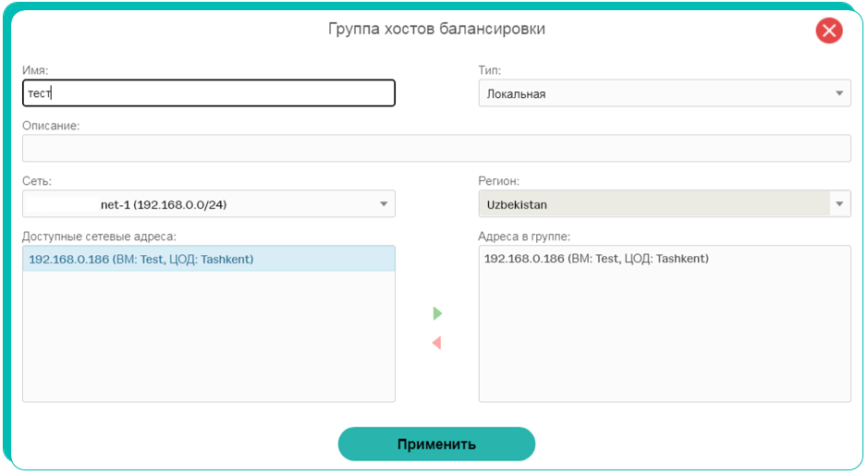
Task: Open the Uzbekistan region combo box
Action: pyautogui.click(x=665, y=204)
